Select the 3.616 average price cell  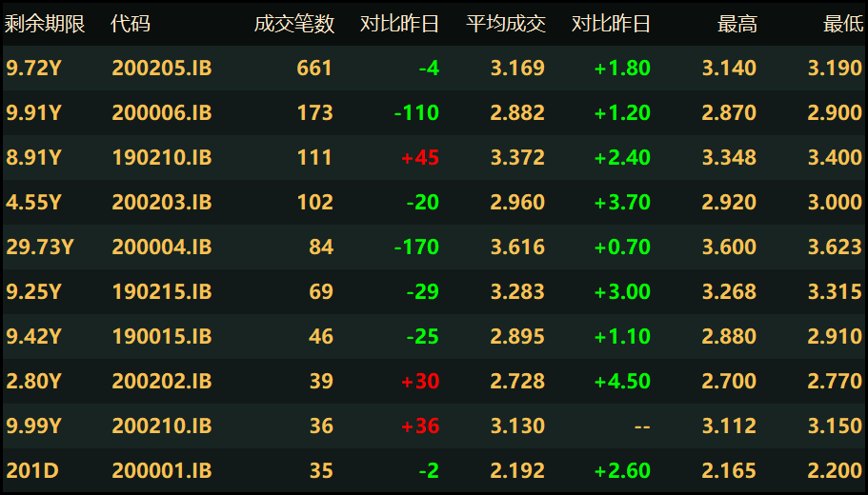pyautogui.click(x=517, y=247)
